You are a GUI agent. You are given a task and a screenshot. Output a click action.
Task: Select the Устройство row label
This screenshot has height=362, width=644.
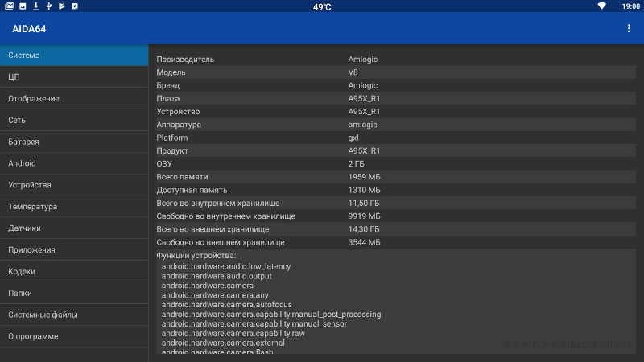178,112
